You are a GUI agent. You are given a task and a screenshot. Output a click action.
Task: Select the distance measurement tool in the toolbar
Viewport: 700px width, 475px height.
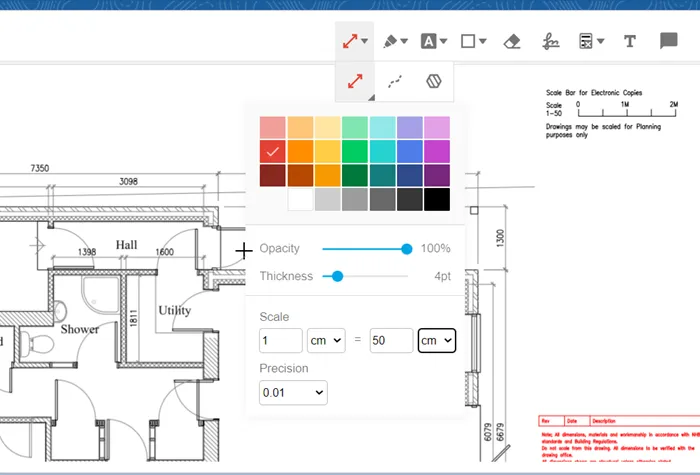coord(350,41)
